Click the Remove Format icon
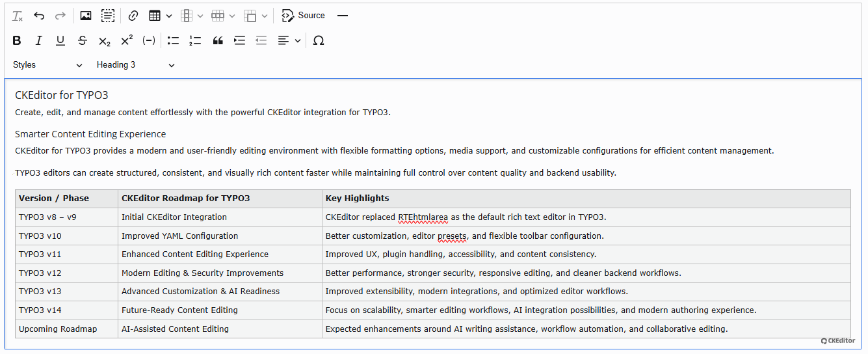 tap(18, 16)
